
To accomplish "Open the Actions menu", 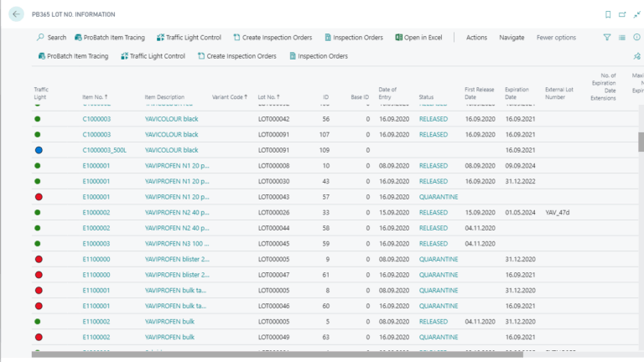I will 476,38.
